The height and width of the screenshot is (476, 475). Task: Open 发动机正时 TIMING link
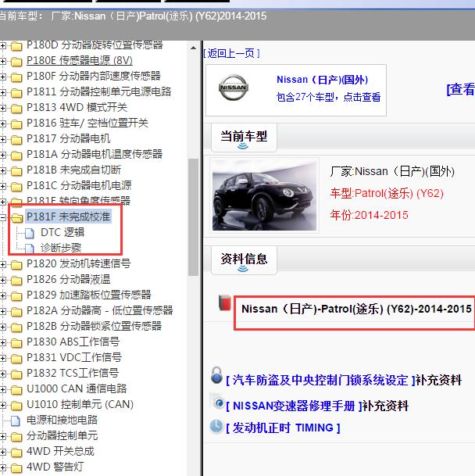[x=283, y=428]
